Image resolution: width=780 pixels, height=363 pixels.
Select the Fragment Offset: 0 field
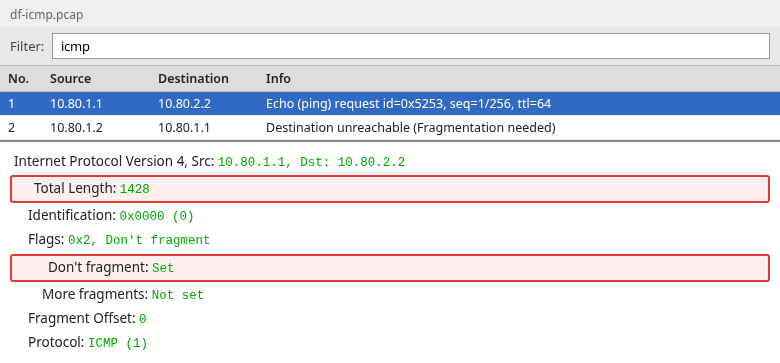(x=87, y=319)
